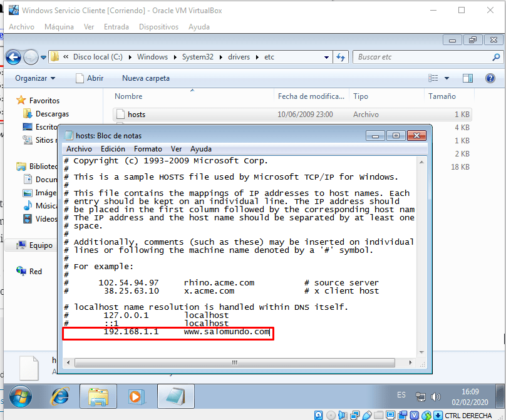Click the Explorer help question mark icon
Image resolution: width=506 pixels, height=420 pixels.
coord(490,78)
